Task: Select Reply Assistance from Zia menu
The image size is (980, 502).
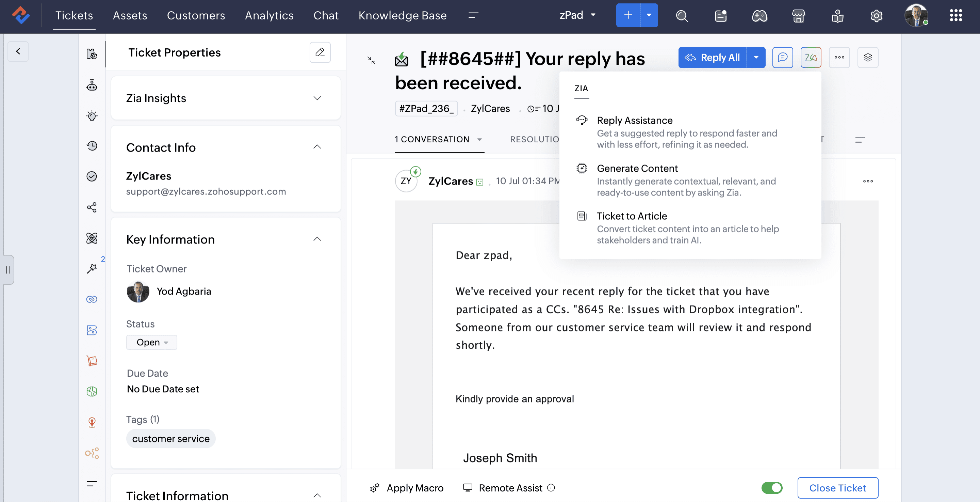Action: 690,132
